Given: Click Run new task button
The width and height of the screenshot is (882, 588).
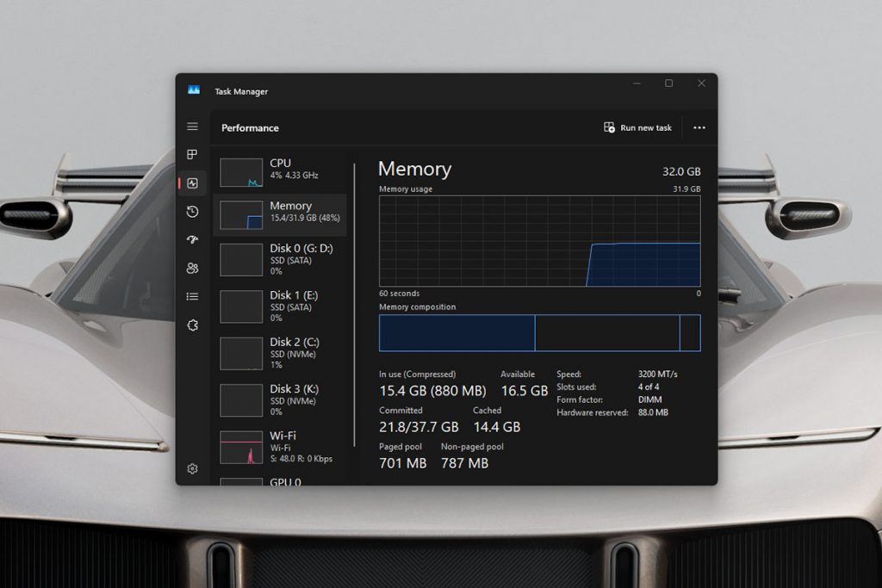Looking at the screenshot, I should pyautogui.click(x=638, y=127).
